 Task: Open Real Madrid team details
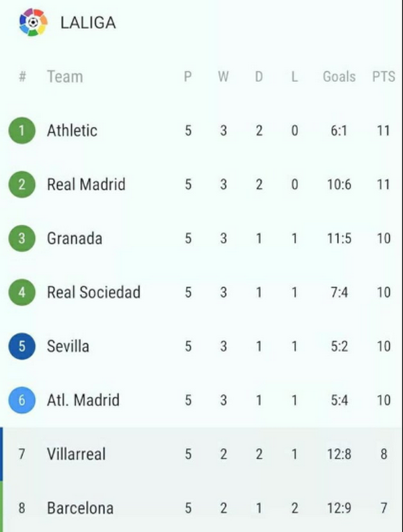coord(86,184)
